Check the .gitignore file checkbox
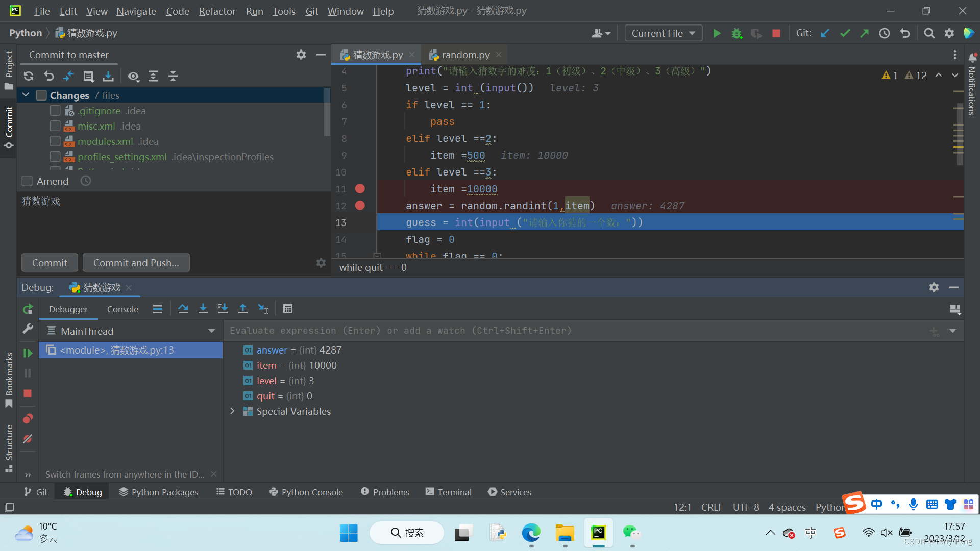 pos(55,111)
